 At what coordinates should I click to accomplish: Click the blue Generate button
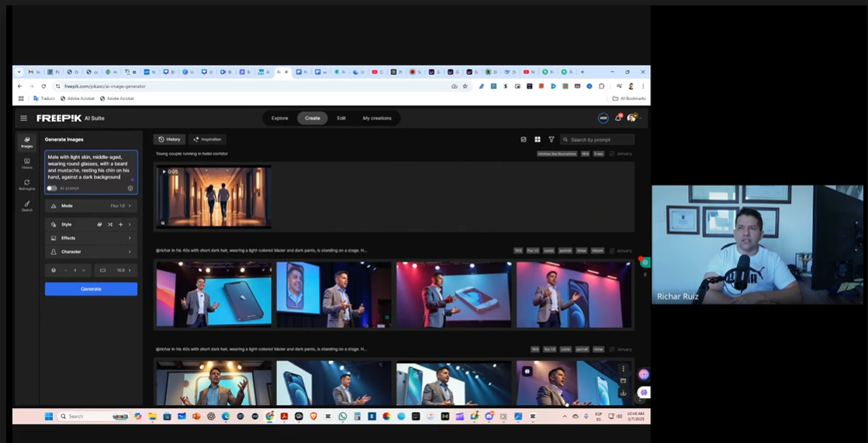point(91,289)
